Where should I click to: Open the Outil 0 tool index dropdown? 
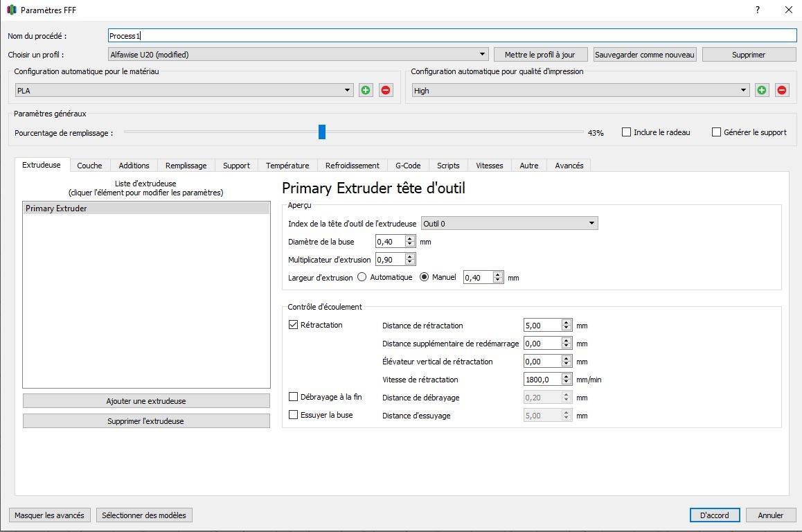(x=510, y=224)
